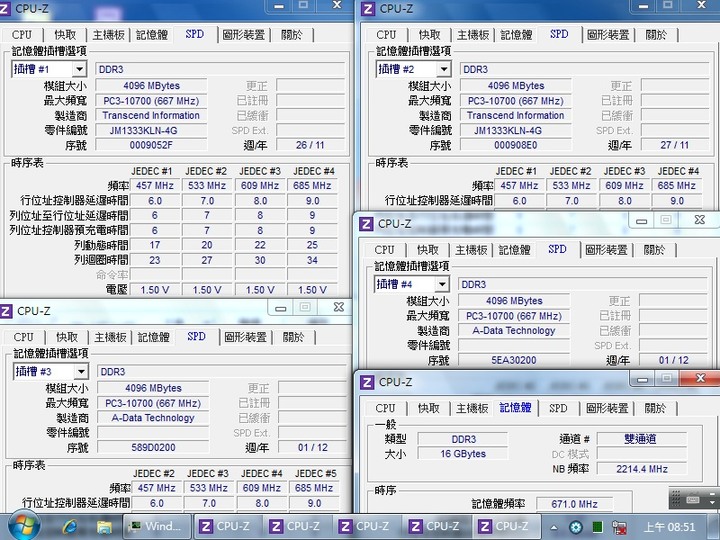This screenshot has height=540, width=720.
Task: Click Transcend Information in slot #2 window
Action: tap(516, 116)
